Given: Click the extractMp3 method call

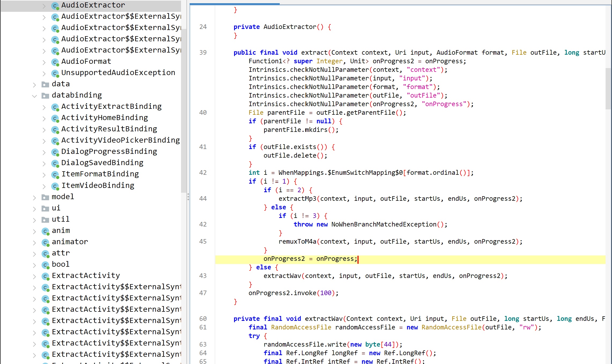Looking at the screenshot, I should pos(297,199).
